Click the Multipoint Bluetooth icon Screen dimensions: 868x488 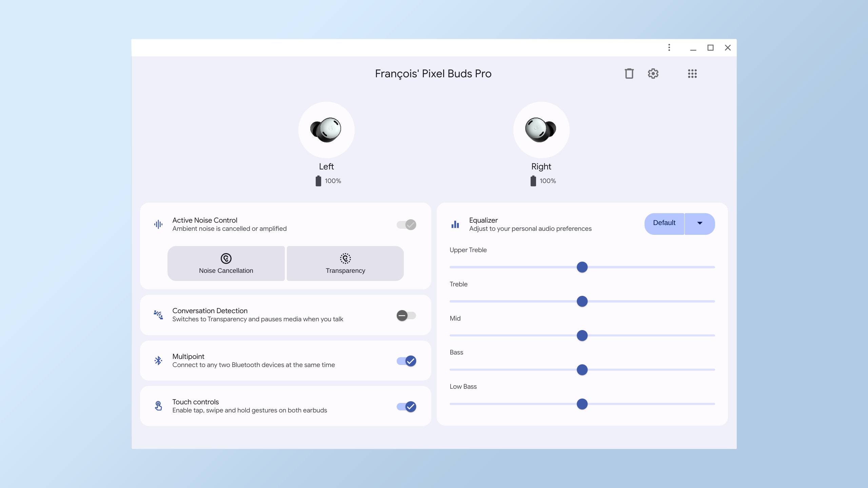point(159,361)
